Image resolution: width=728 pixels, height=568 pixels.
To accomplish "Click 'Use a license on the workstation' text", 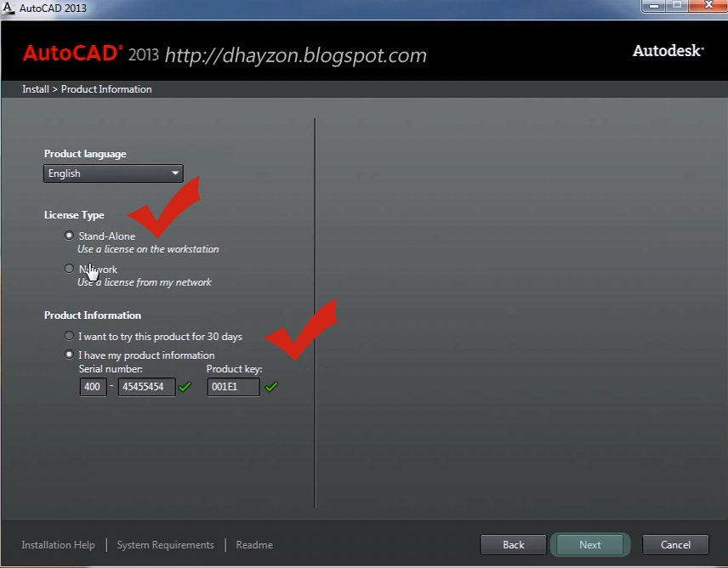I will point(148,249).
